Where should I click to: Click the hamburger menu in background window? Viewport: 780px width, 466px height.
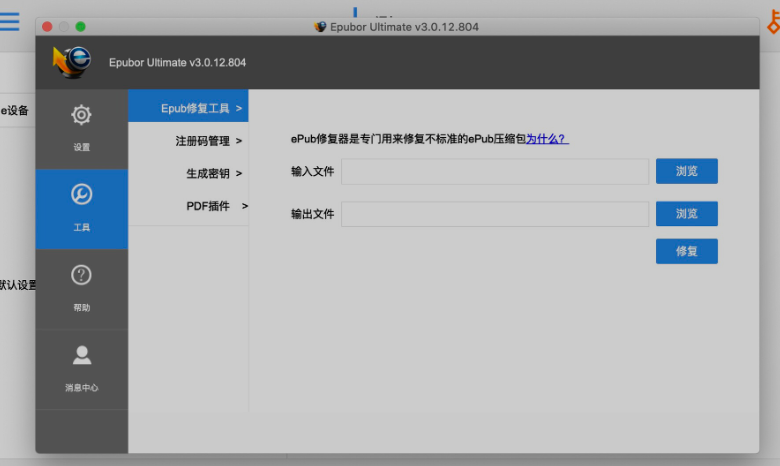(x=9, y=22)
